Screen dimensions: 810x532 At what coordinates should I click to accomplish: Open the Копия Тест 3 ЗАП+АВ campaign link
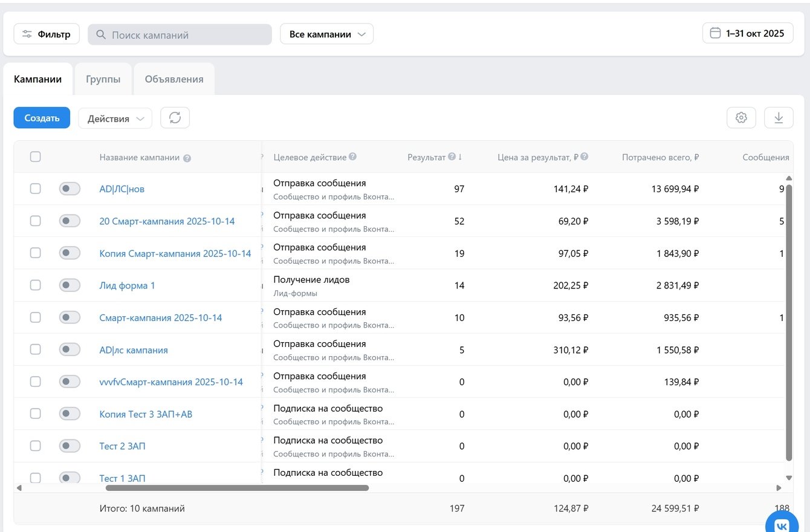tap(146, 415)
